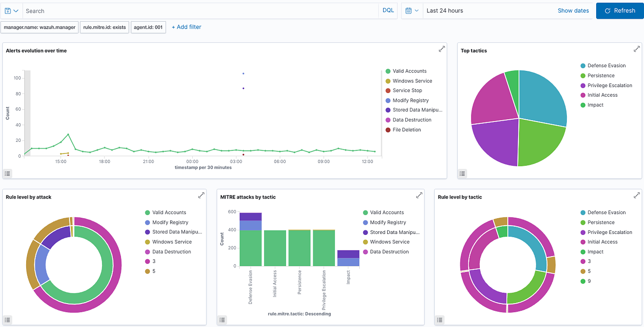Click the Defense Evasion bar in MITRE chart
Screen dimensions: 644x327
(250, 239)
